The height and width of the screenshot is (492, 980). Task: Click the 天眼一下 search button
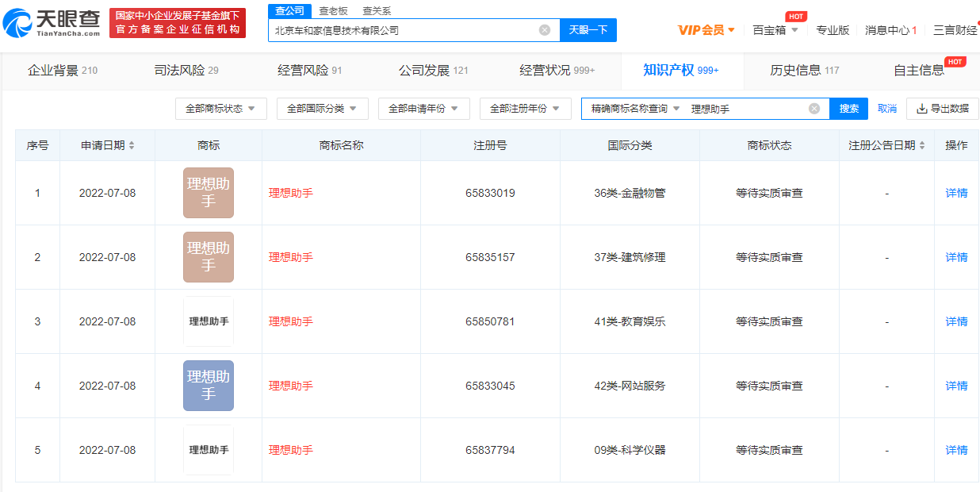click(588, 30)
